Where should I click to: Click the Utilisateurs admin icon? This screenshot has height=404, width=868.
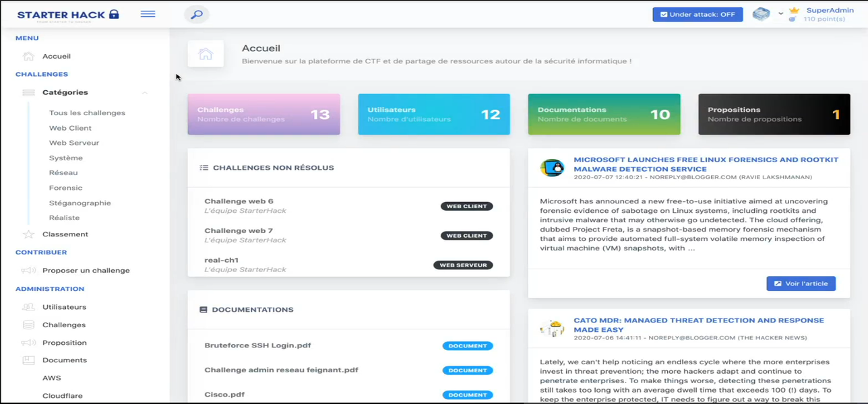28,307
